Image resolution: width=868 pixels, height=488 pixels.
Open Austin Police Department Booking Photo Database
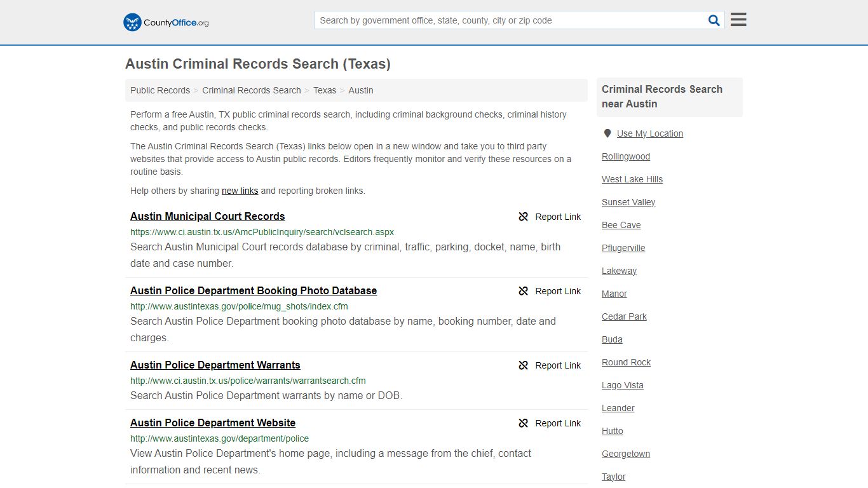[x=254, y=290]
